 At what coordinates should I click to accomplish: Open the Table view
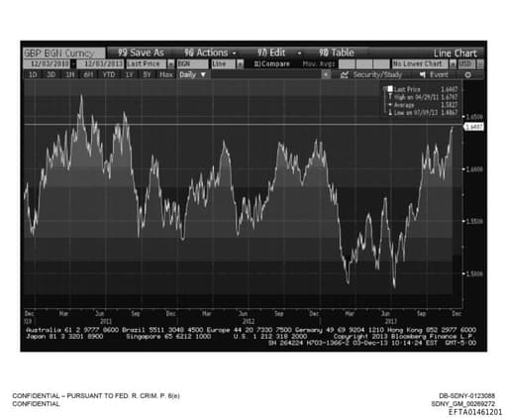(x=337, y=52)
